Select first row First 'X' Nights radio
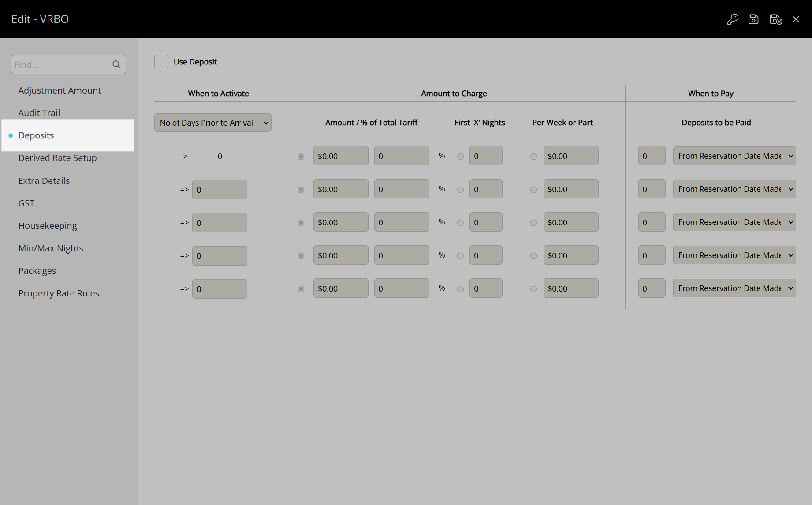The image size is (812, 505). point(460,157)
